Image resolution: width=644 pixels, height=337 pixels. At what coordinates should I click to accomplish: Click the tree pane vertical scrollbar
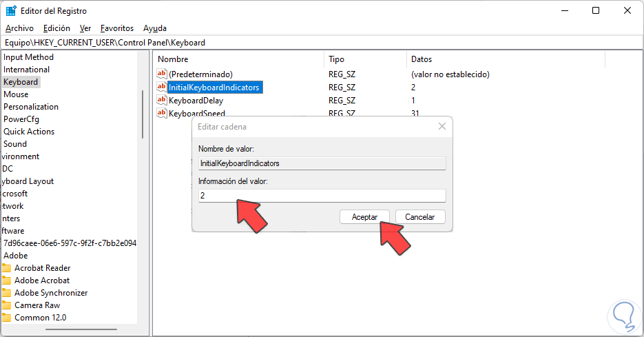[x=143, y=114]
